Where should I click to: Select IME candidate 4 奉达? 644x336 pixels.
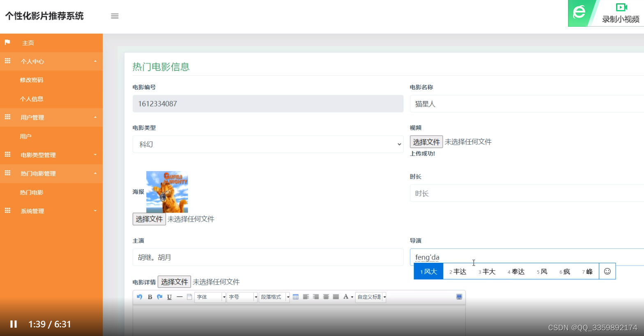tap(516, 271)
